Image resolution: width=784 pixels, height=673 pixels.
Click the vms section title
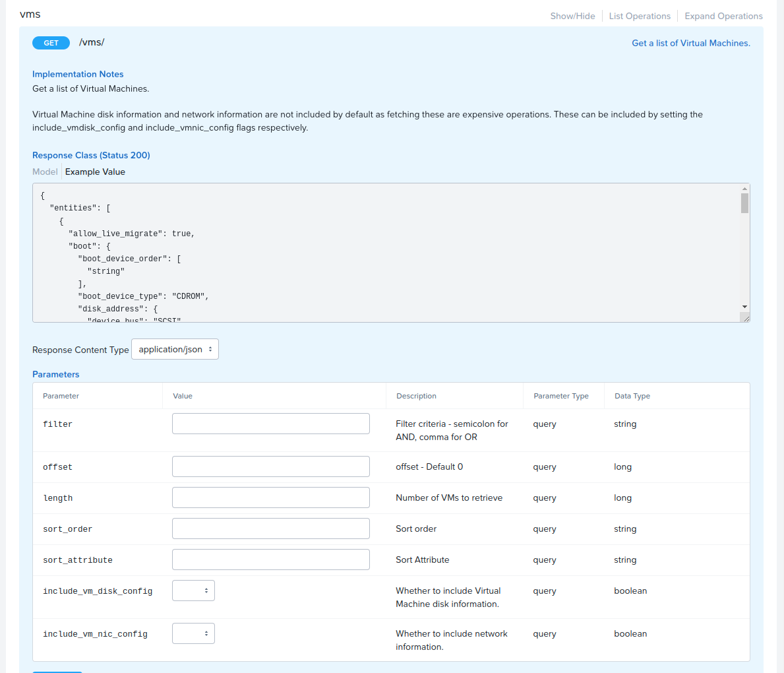(30, 13)
